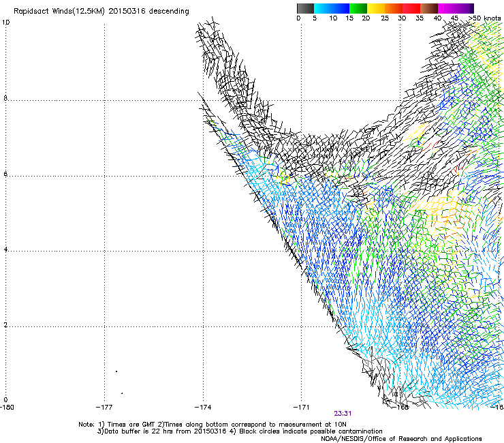The image size is (504, 443).
Task: Click the orange 25–30 knots legend segment
Action: [x=394, y=8]
